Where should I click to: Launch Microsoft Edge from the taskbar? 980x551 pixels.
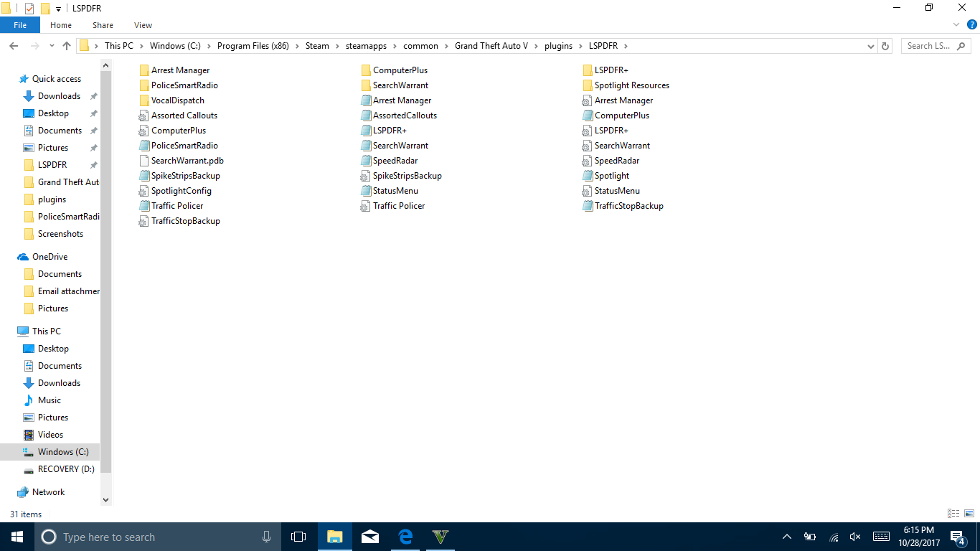pos(405,537)
